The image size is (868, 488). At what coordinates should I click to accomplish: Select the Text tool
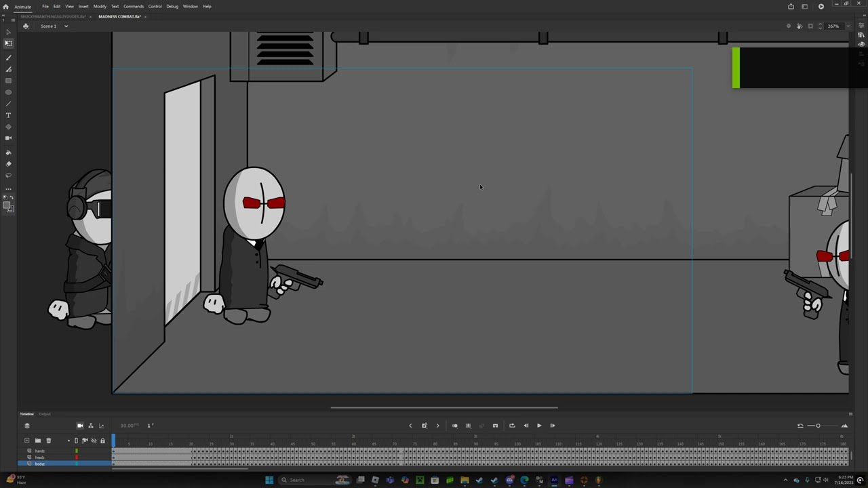(x=8, y=115)
